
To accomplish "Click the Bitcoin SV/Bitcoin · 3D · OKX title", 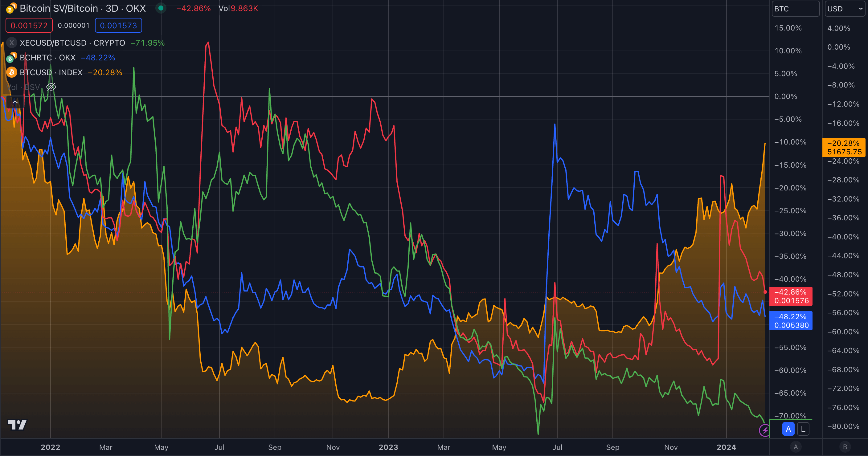I will point(83,8).
